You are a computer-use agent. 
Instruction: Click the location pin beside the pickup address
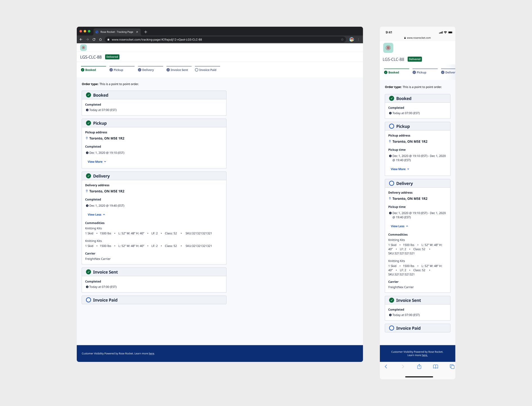(87, 138)
